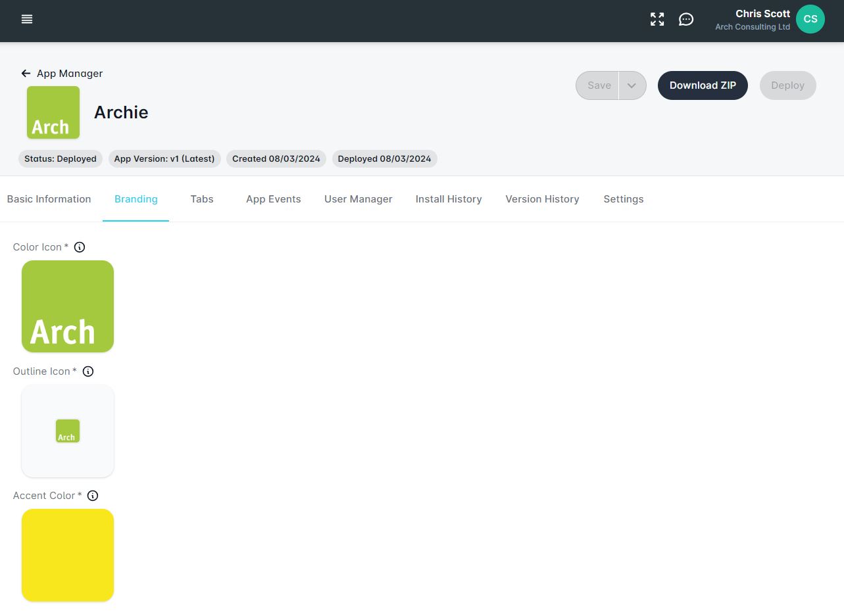Click the Outline Icon preview thumbnail

(67, 431)
